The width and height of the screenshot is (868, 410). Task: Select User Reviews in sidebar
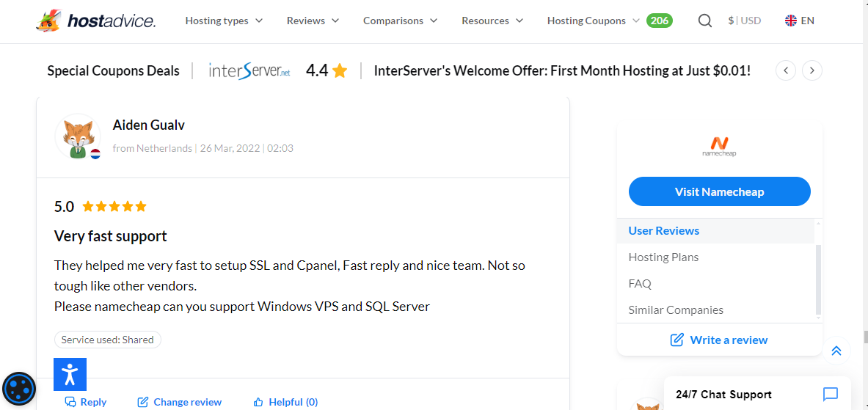pos(715,231)
